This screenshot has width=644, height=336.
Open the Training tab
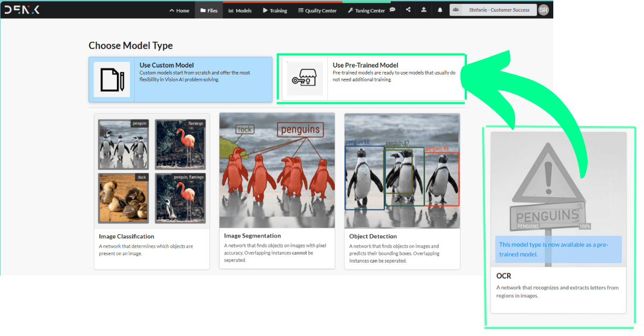point(275,10)
